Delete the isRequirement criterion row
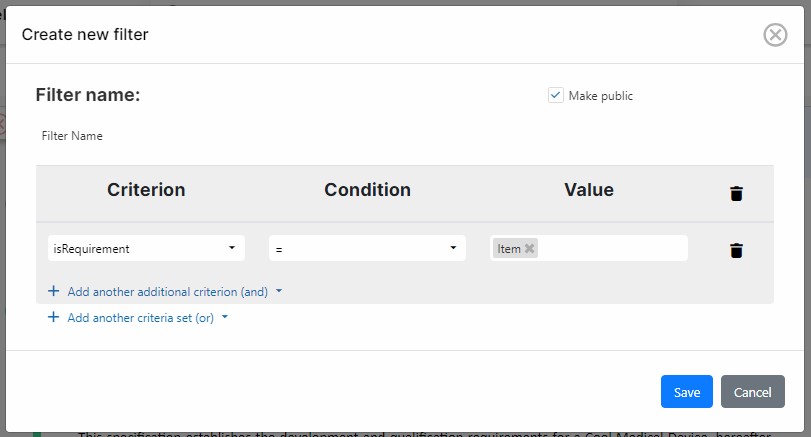This screenshot has height=437, width=811. [x=736, y=250]
